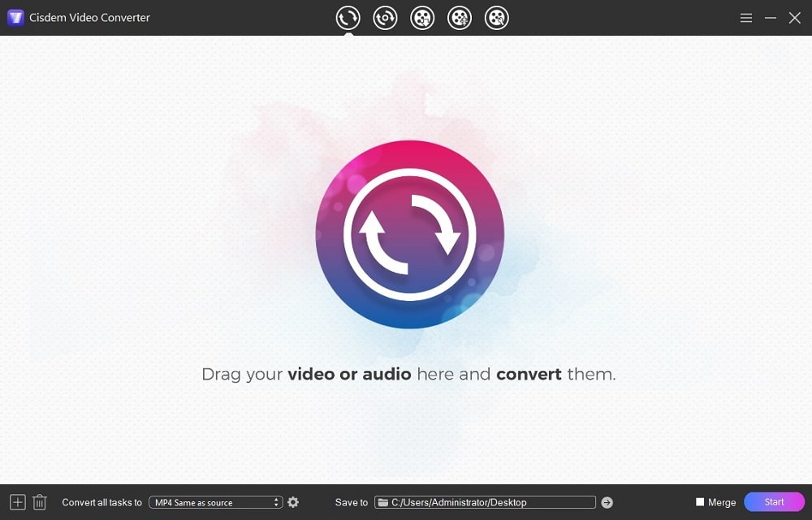
Task: Open the Video Downloader film-reel icon
Action: click(422, 17)
